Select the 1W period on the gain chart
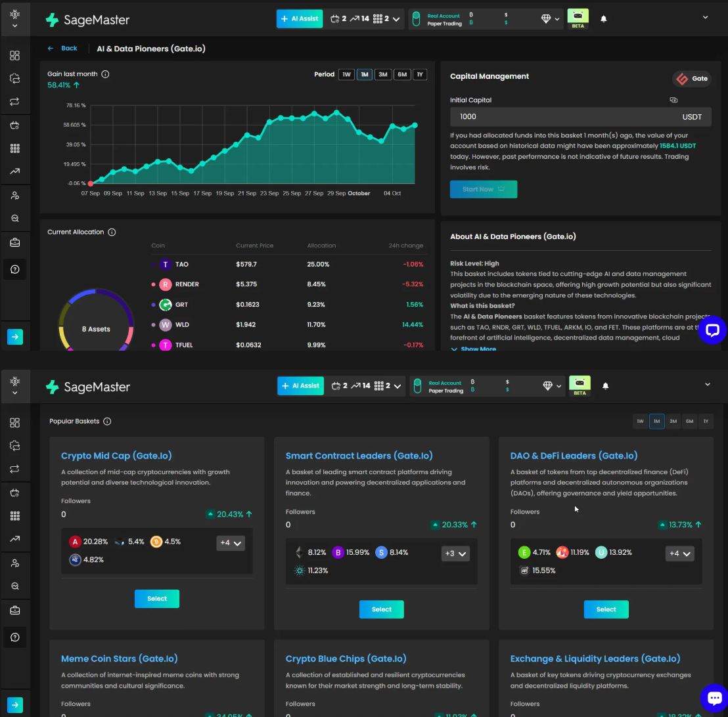Image resolution: width=728 pixels, height=717 pixels. pos(346,74)
